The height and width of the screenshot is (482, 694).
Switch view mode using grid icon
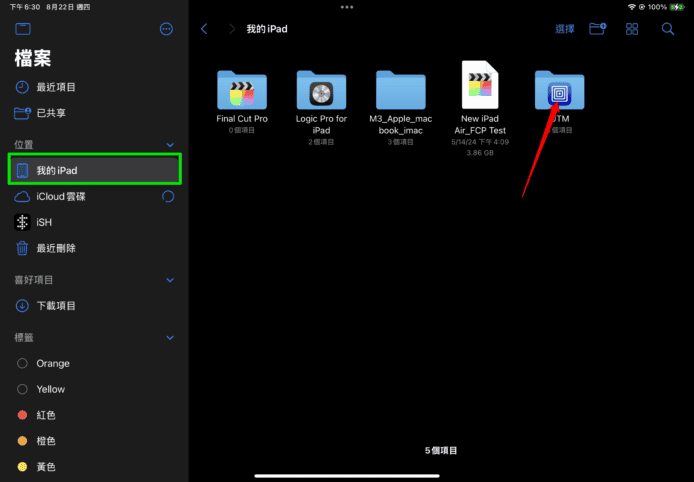[632, 29]
